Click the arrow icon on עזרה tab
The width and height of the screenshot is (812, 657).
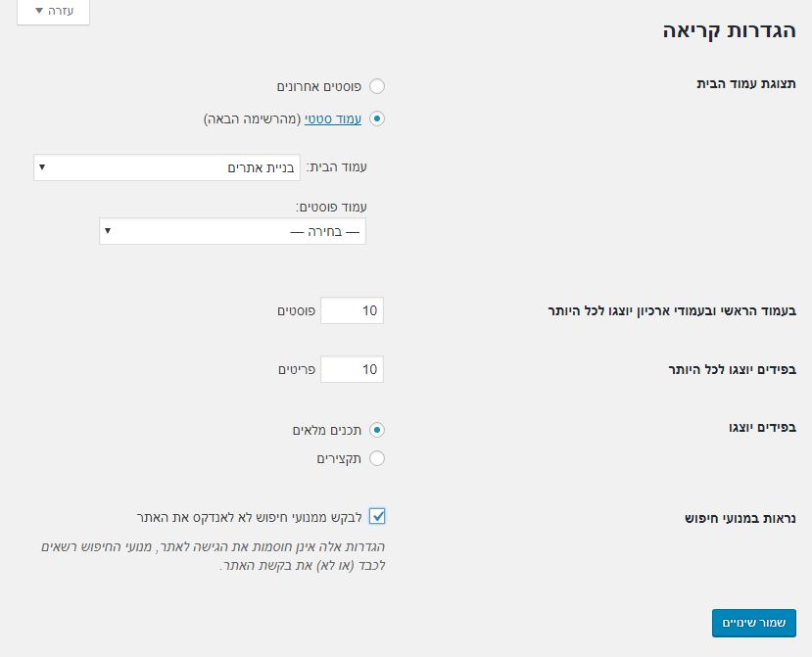click(39, 11)
